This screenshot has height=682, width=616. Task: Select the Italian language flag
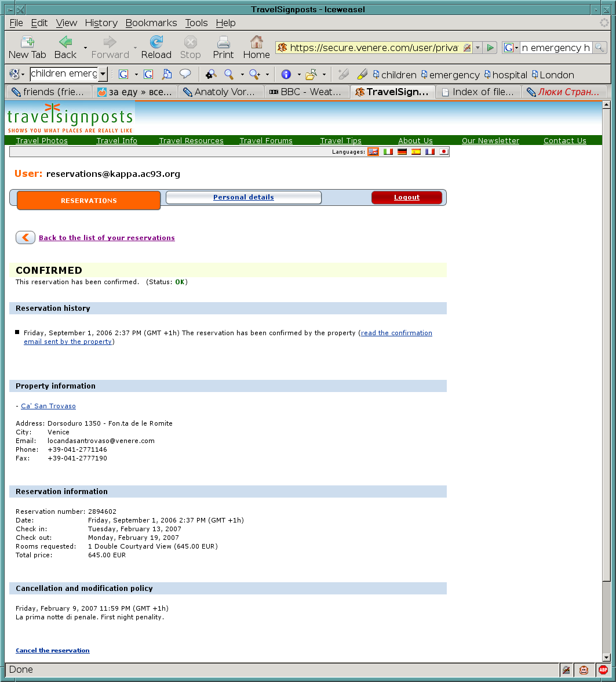(x=388, y=152)
